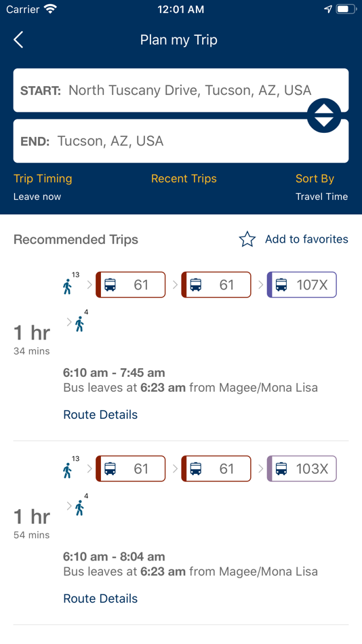
Task: Tap the 13-minute walking icon in first trip
Action: [x=69, y=284]
